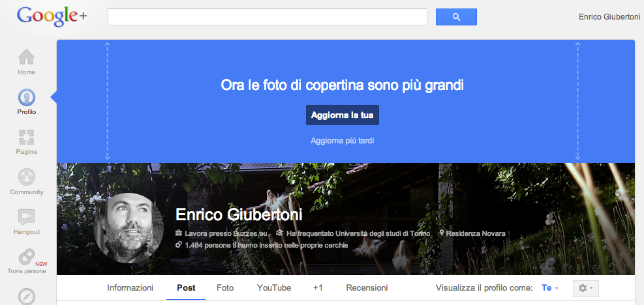Image resolution: width=644 pixels, height=305 pixels.
Task: Open the Foto tab
Action: (225, 288)
